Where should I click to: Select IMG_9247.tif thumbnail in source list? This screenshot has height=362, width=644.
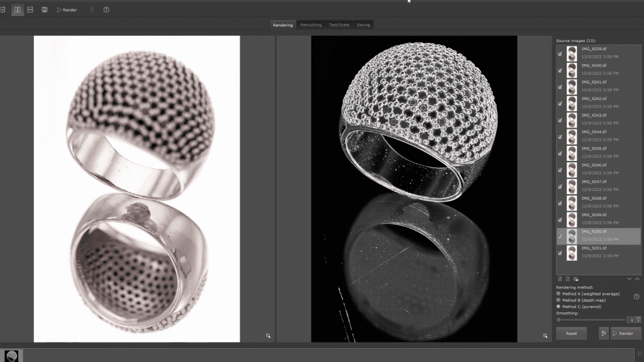(572, 187)
